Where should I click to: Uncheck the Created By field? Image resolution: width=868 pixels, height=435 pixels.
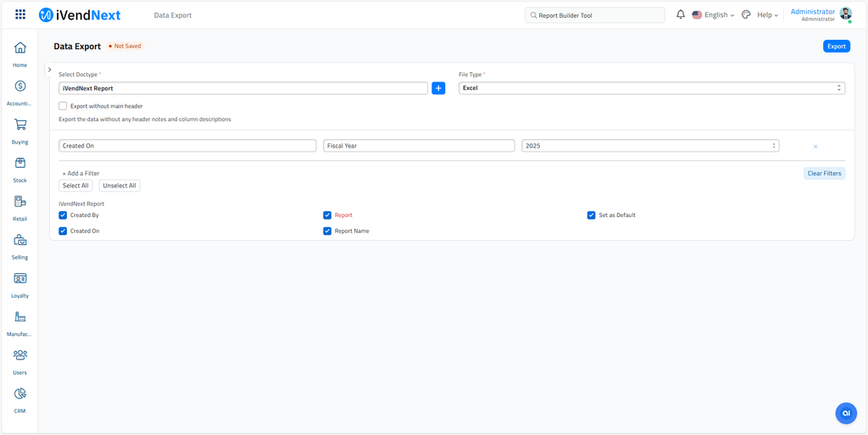pyautogui.click(x=63, y=215)
